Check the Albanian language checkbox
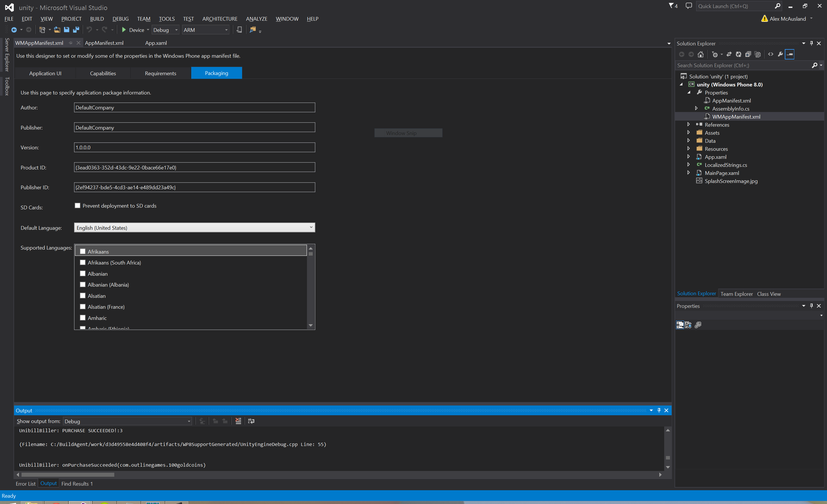This screenshot has width=827, height=504. coord(83,273)
